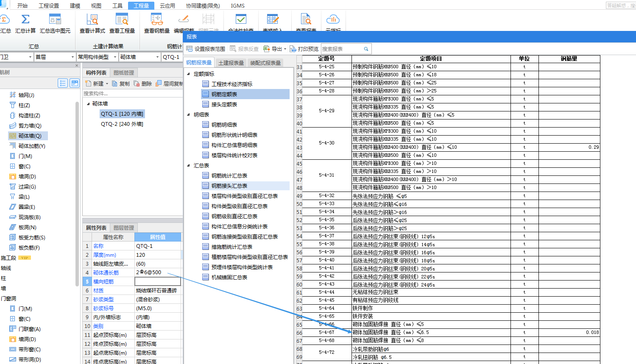Select 构造柱(Z) in navigation tree
The image size is (636, 364).
tap(29, 115)
